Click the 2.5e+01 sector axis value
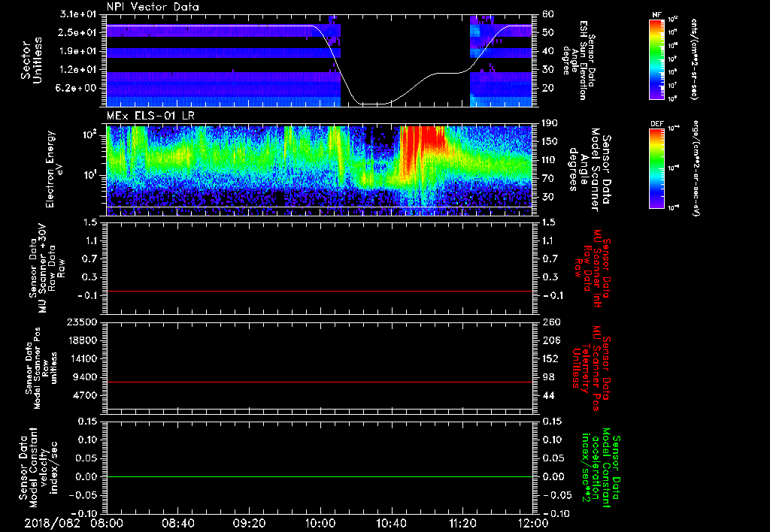This screenshot has height=532, width=770. [x=76, y=32]
